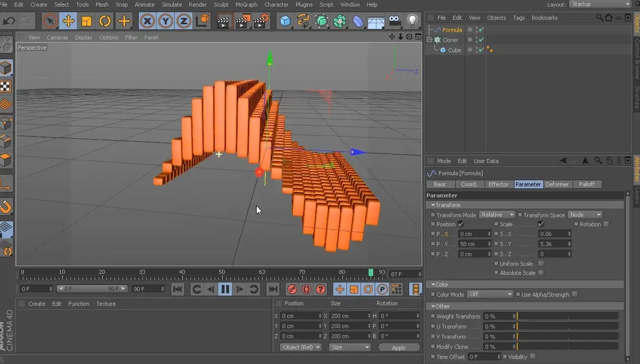Open the Simulate menu
640x364 pixels.
pyautogui.click(x=172, y=5)
